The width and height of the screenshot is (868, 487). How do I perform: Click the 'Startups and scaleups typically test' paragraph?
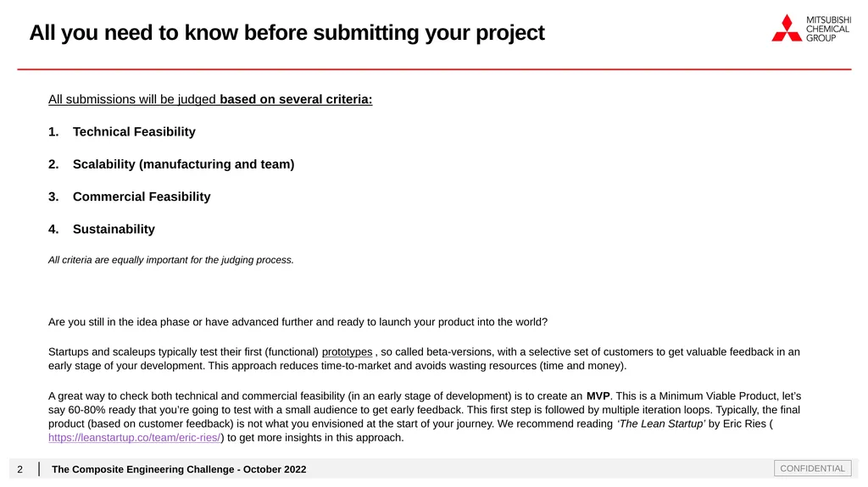[424, 358]
